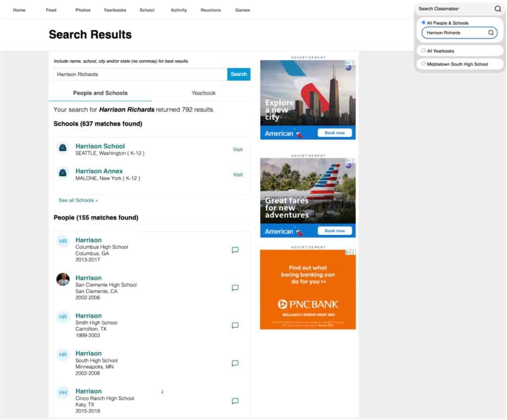This screenshot has width=507, height=420.
Task: Click the profile photo of San Clemente Harrison
Action: (63, 280)
